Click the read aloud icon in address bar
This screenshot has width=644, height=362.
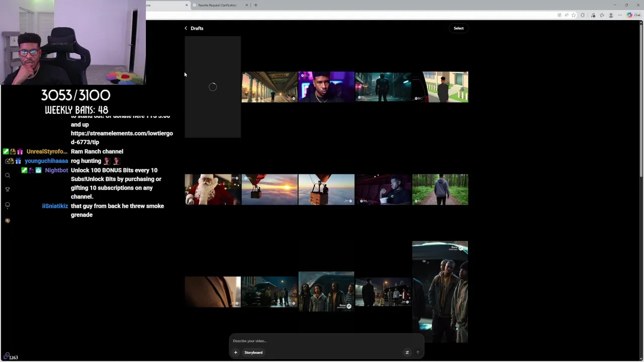[566, 15]
